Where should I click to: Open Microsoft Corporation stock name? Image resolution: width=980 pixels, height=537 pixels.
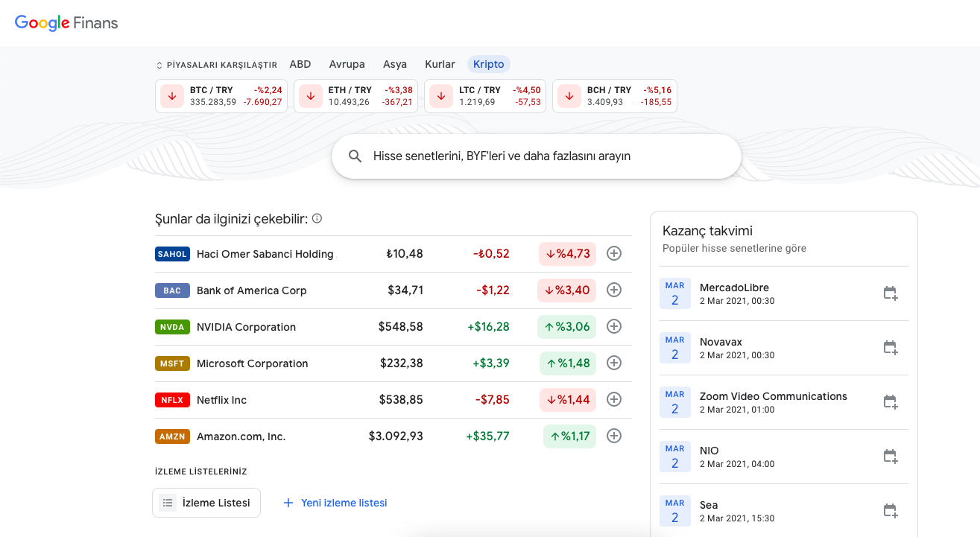point(253,363)
